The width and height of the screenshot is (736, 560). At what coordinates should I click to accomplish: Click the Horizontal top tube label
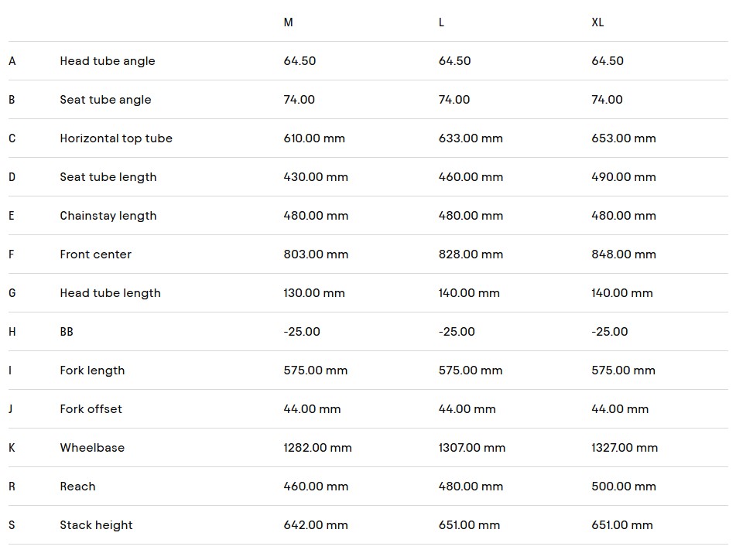(x=116, y=138)
